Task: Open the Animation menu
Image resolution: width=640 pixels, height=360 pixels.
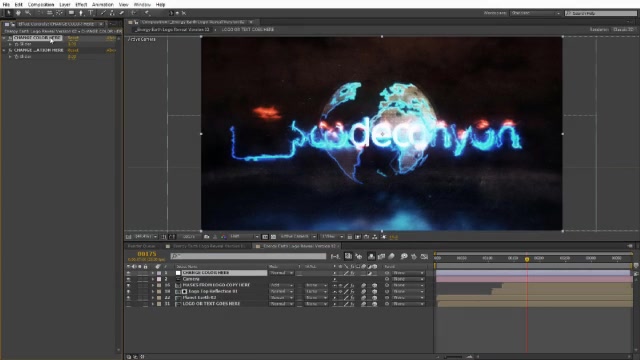Action: pos(103,4)
